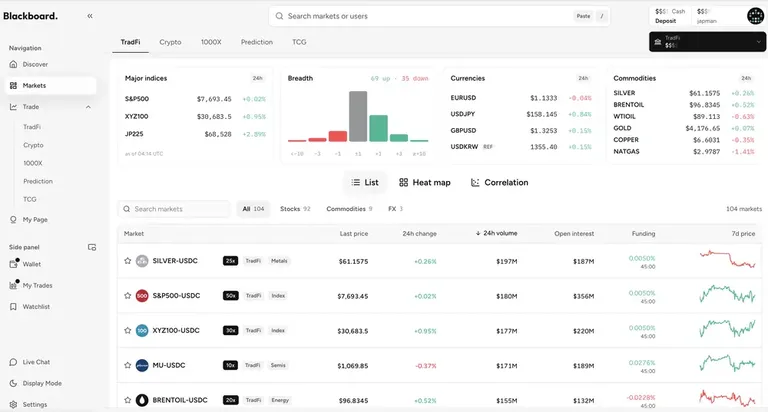Filter by All 104 markets
The height and width of the screenshot is (412, 768).
click(253, 209)
